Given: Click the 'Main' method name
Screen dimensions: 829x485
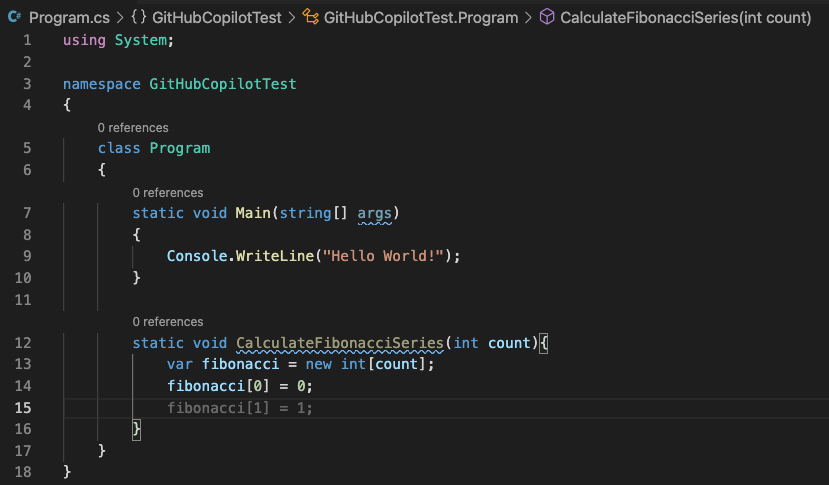Looking at the screenshot, I should (253, 213).
